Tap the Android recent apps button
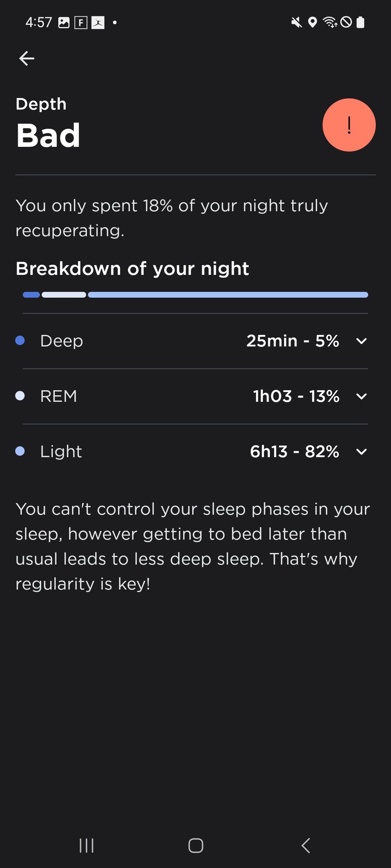The height and width of the screenshot is (868, 391). [86, 845]
